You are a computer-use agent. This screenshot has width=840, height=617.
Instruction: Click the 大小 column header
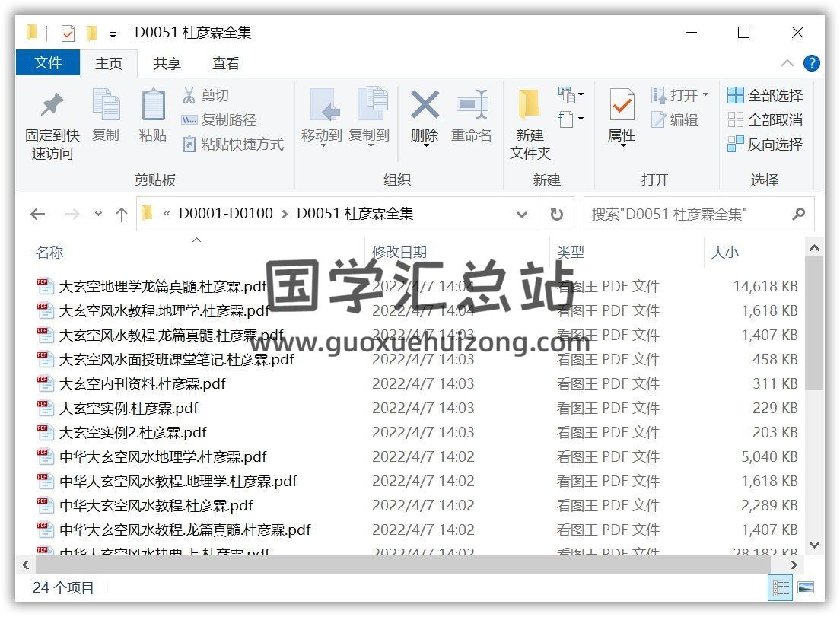click(x=724, y=253)
